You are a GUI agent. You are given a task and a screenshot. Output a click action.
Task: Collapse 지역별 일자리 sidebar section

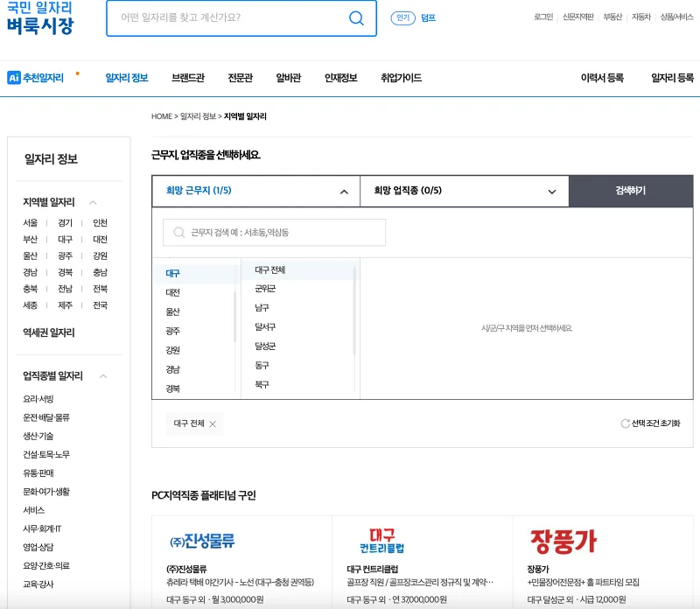pyautogui.click(x=93, y=202)
